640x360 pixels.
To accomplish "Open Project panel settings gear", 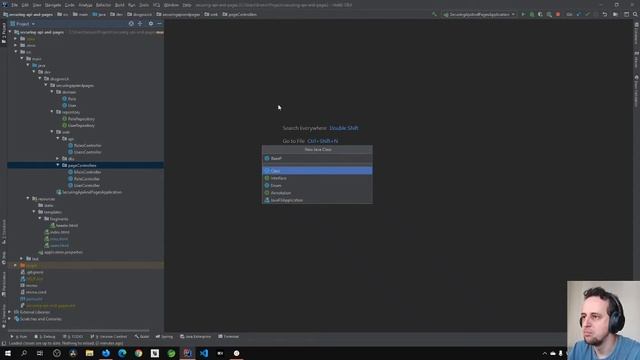I will (x=151, y=24).
